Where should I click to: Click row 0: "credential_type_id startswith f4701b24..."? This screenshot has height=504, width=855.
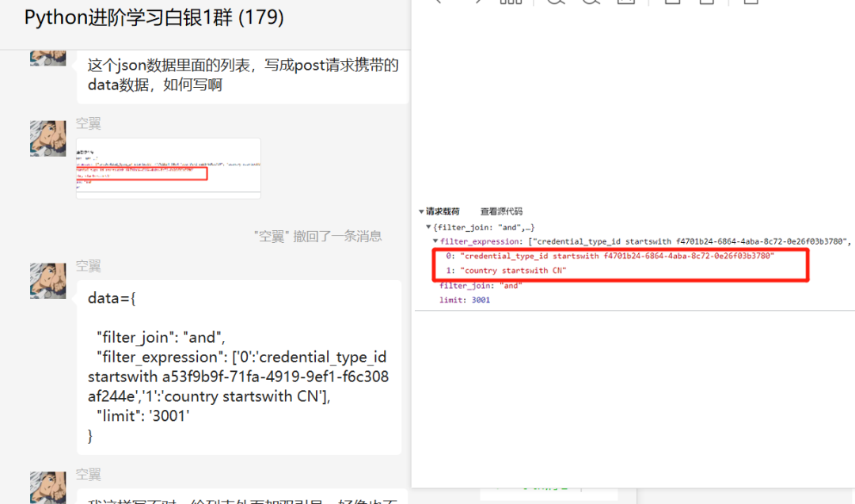click(610, 256)
